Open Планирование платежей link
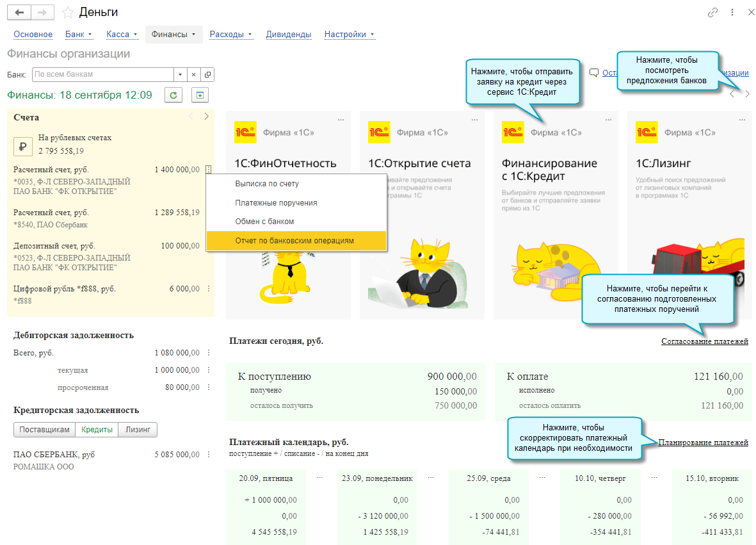This screenshot has width=756, height=545. point(703,443)
